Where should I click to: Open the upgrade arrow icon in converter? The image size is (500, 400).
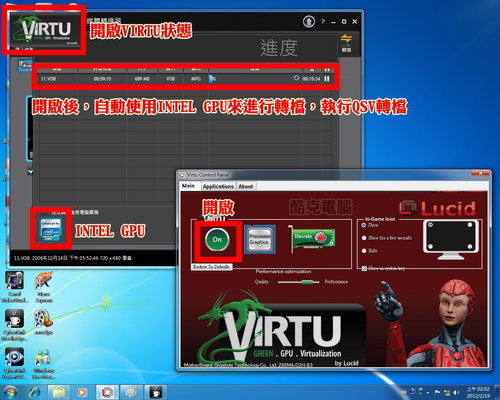pos(309,22)
